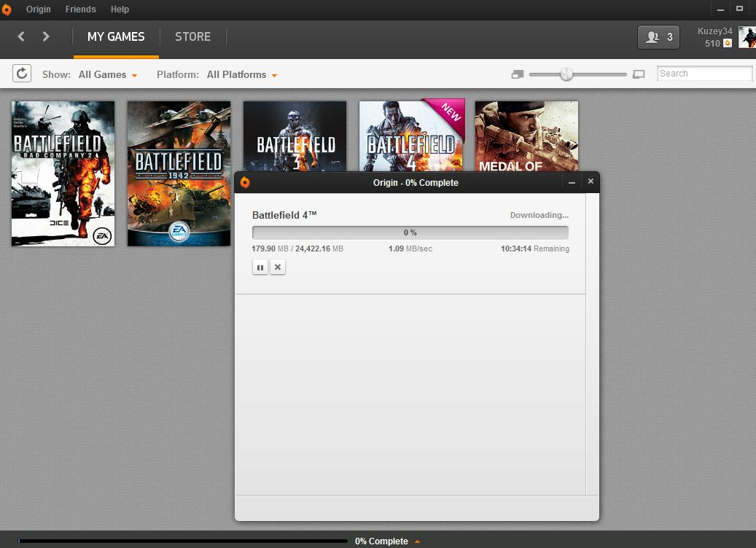Minimize the download manager window
Screen dimensions: 756x548
(572, 182)
